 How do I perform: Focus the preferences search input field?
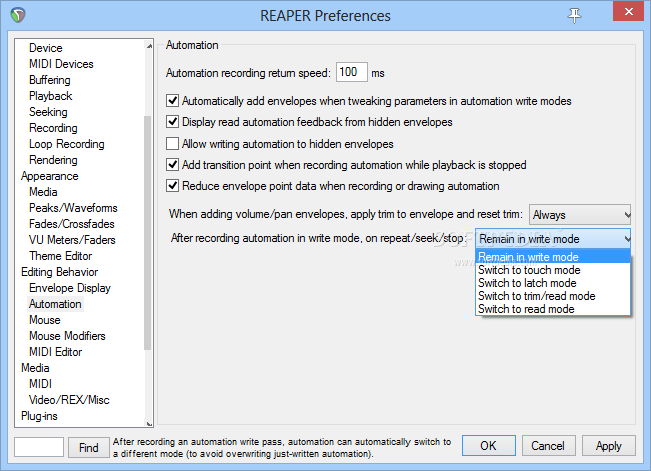(39, 447)
